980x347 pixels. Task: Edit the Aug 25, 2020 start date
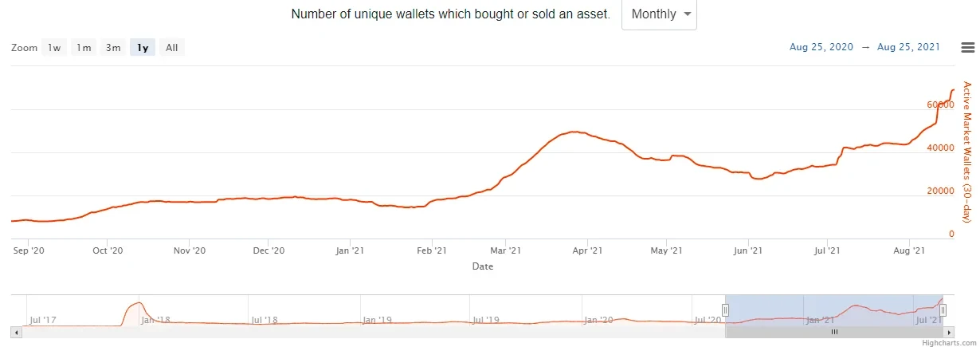[821, 47]
